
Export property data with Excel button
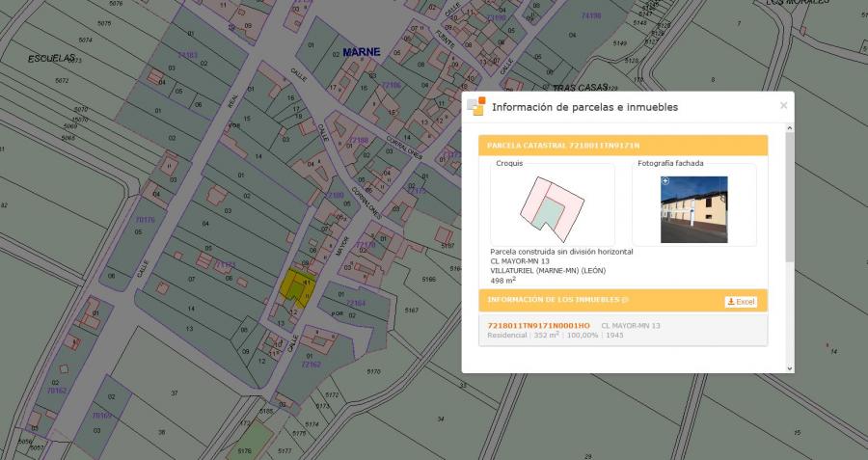pos(741,302)
